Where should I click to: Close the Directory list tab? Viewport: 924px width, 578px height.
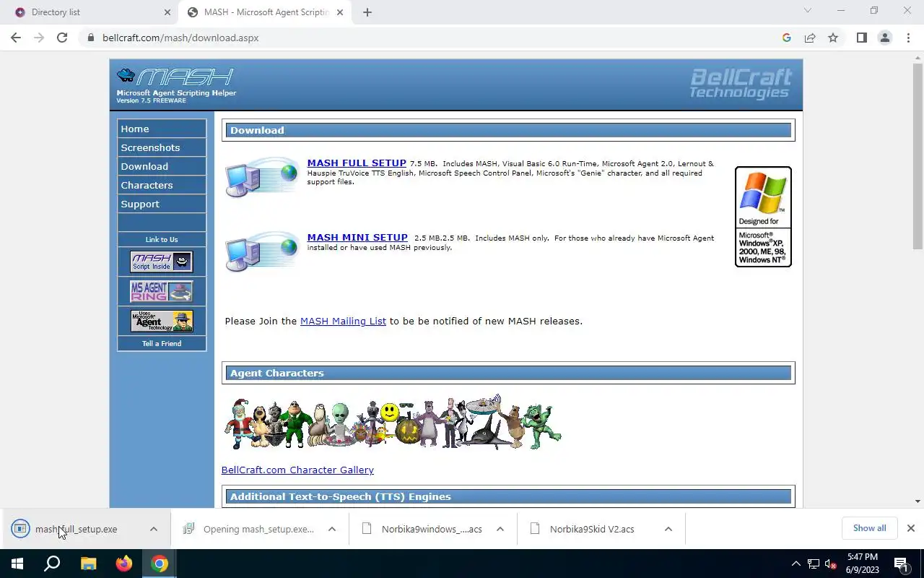(167, 12)
